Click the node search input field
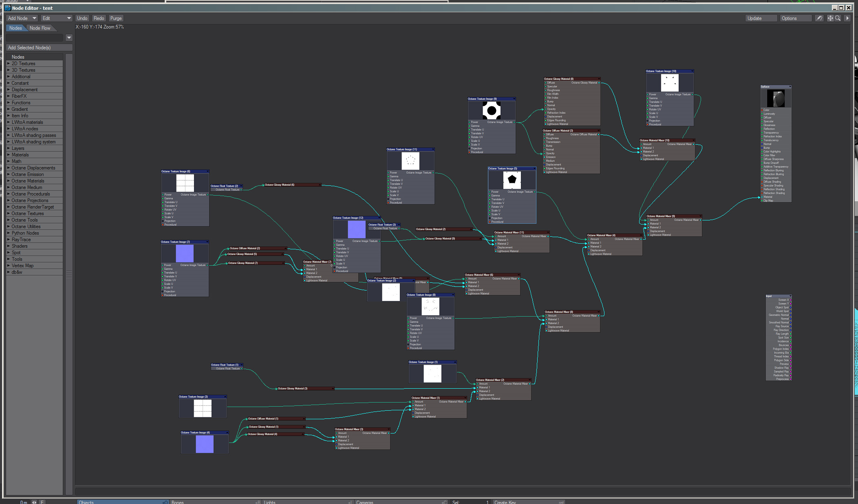The height and width of the screenshot is (504, 858). (35, 37)
